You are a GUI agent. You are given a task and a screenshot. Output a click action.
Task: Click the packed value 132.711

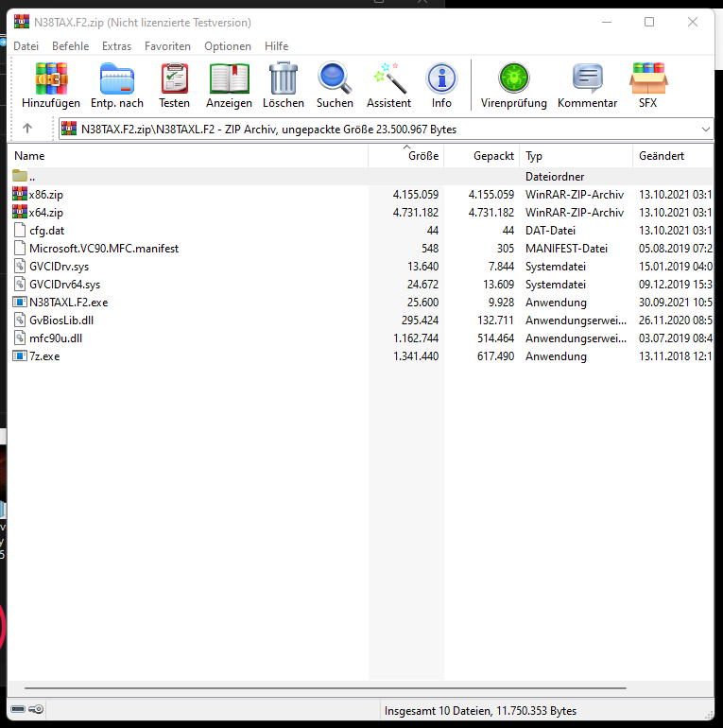click(x=495, y=321)
